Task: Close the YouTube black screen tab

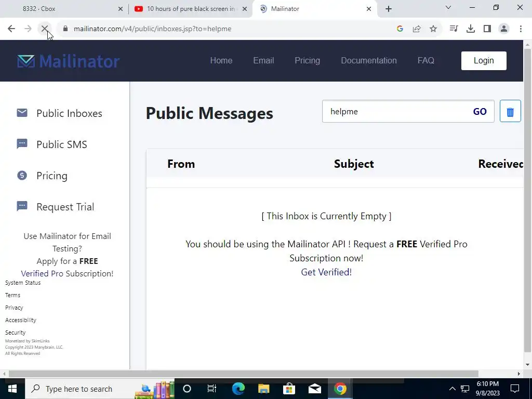Action: [245, 9]
